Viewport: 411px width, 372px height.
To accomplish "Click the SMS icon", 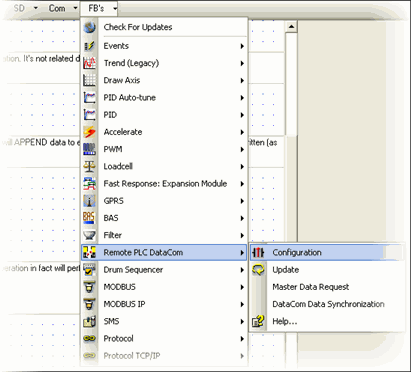I will [89, 321].
